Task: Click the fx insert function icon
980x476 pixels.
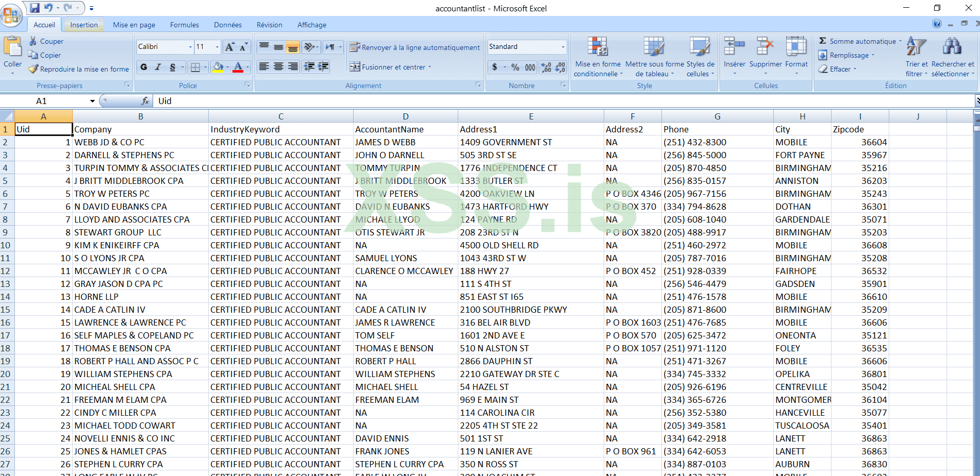Action: pos(145,101)
